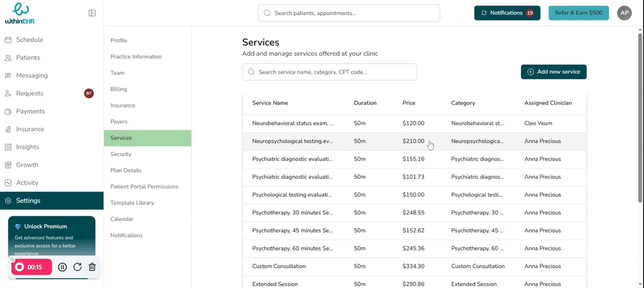Open the Template Library settings tab
This screenshot has height=288, width=644.
(x=132, y=203)
